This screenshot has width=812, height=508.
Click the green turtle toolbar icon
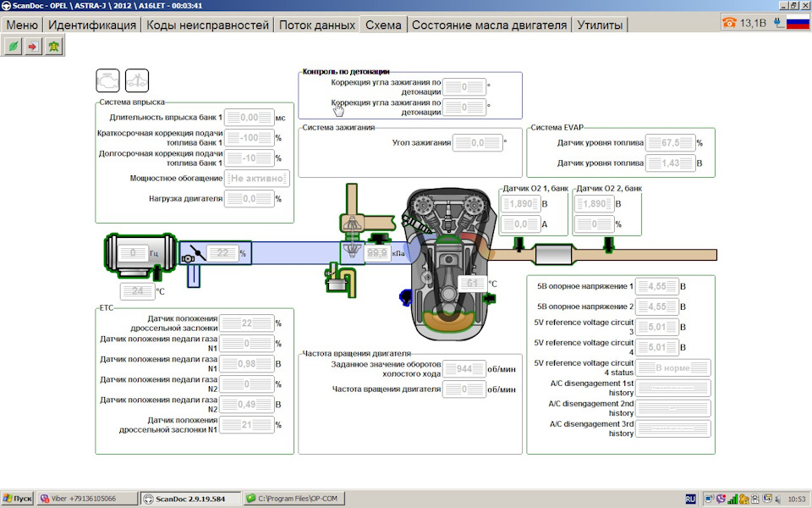tap(53, 46)
